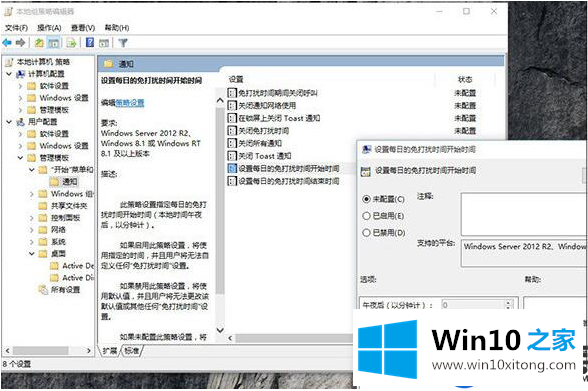Click the policy icon in dialog header
The width and height of the screenshot is (588, 391).
(365, 171)
